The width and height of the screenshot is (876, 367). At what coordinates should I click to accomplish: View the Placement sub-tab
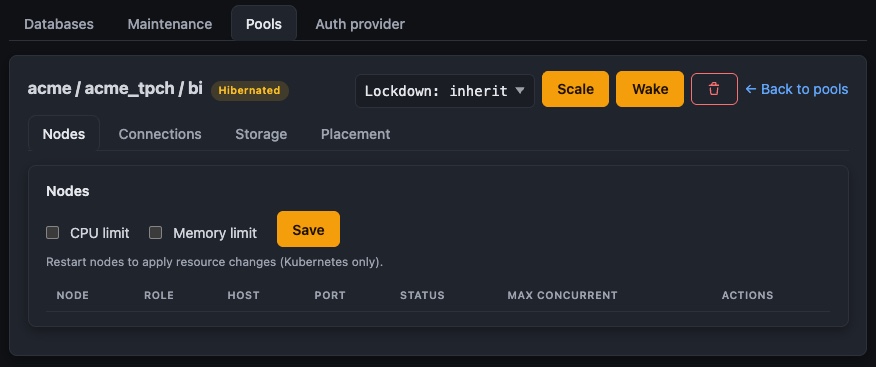coord(355,134)
